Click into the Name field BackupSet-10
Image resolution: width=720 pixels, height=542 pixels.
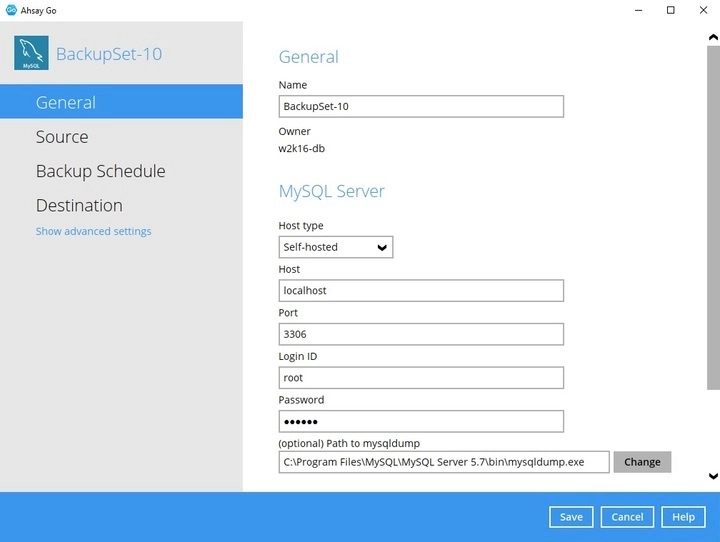[x=421, y=107]
